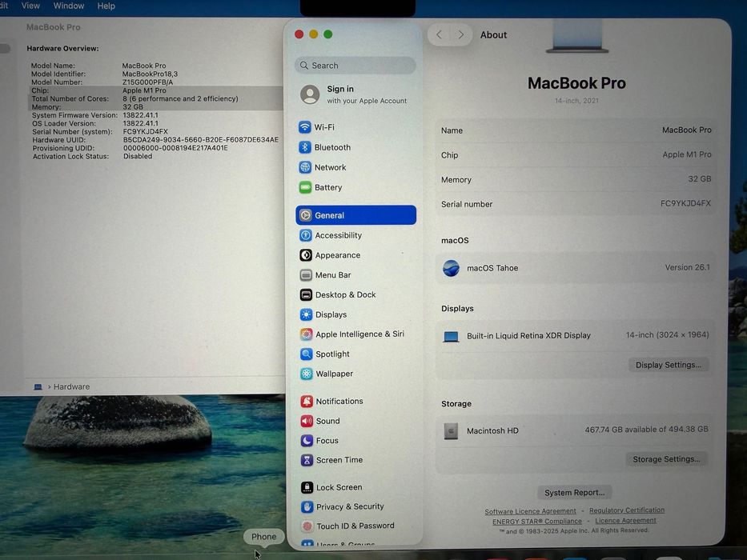
Task: Click the Hardware UUID value
Action: [x=201, y=139]
